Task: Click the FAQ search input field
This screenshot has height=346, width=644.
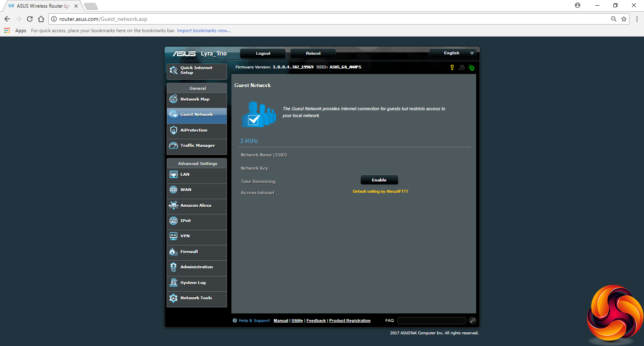Action: 431,321
